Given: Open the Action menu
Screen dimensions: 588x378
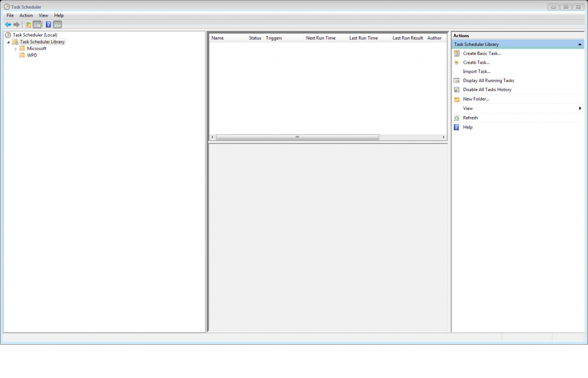Looking at the screenshot, I should [x=26, y=15].
